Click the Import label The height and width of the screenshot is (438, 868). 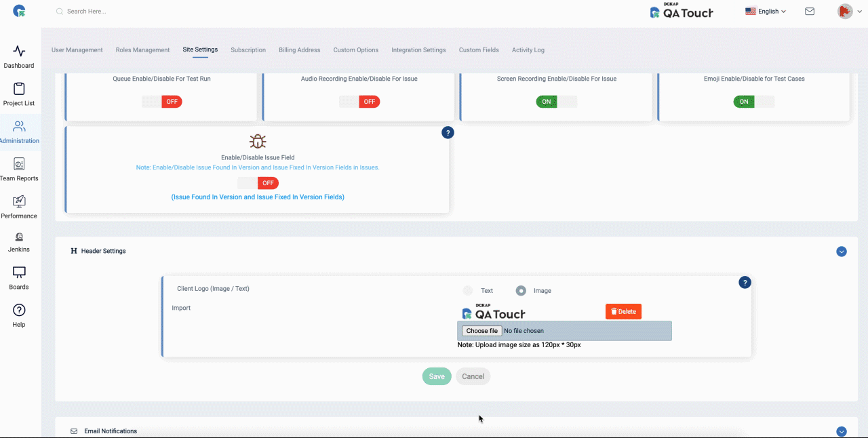(x=181, y=308)
